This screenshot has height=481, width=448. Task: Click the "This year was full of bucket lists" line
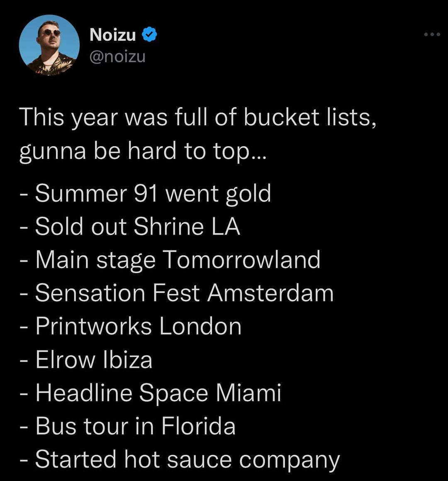[x=197, y=117]
